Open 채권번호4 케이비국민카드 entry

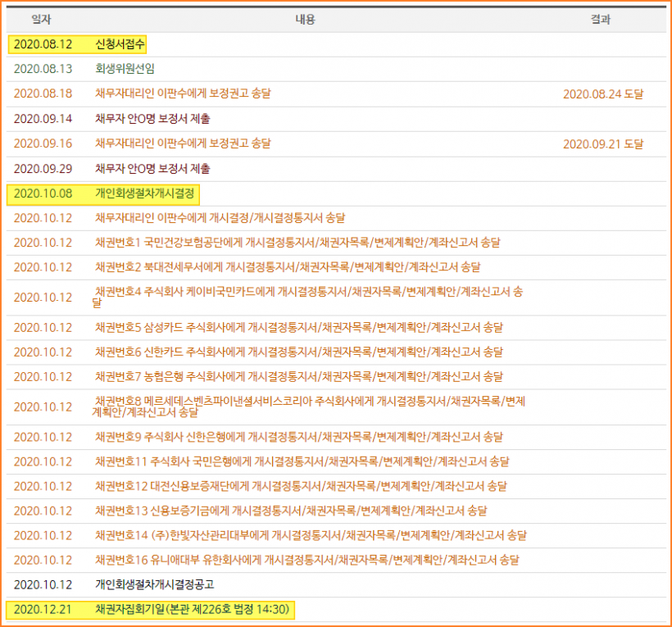point(307,297)
